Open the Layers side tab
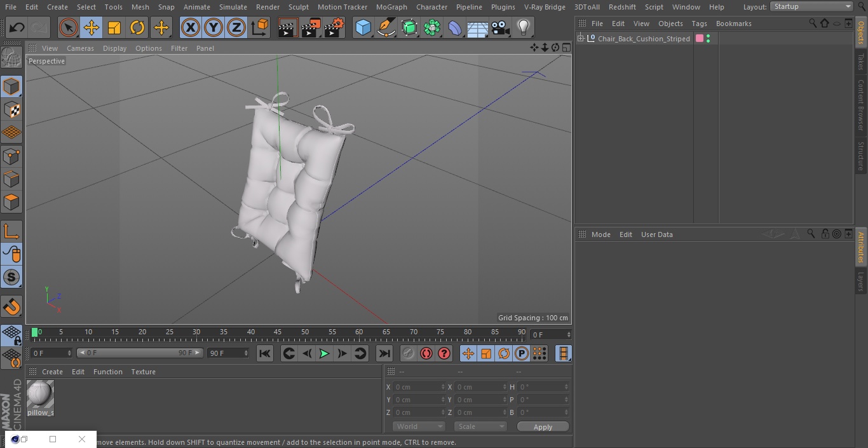 point(861,282)
